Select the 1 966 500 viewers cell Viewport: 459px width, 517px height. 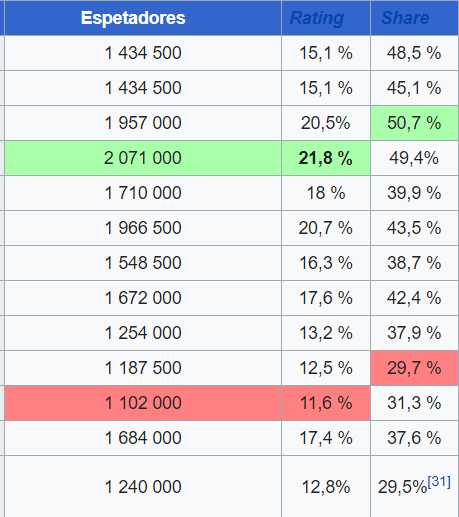[143, 228]
